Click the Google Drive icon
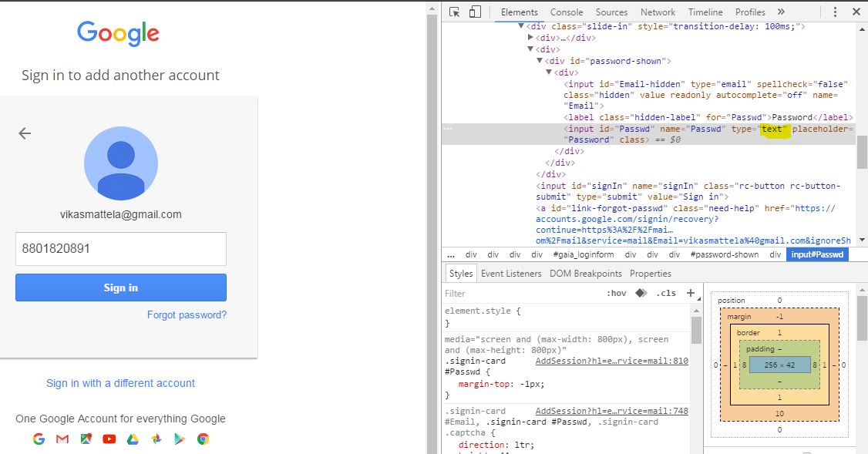 133,439
